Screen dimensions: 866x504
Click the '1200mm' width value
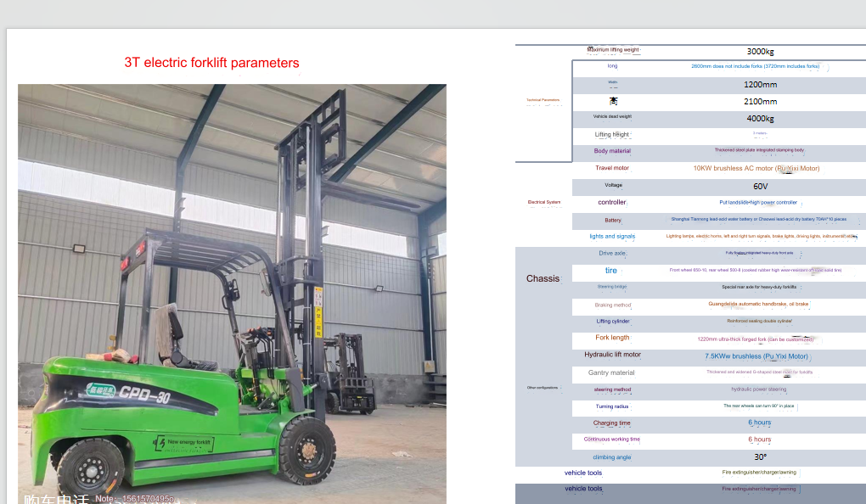[x=760, y=85]
